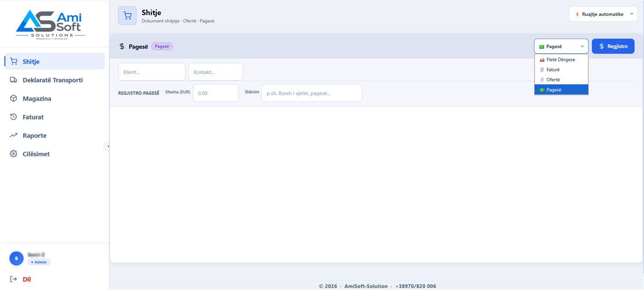Click the truck icon beside Deklaratë Transporti

pos(14,80)
